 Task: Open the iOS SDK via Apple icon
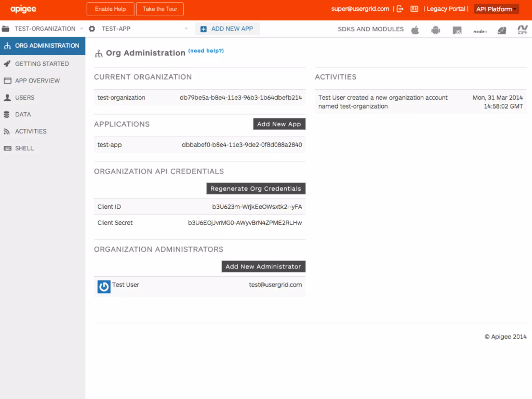point(415,30)
